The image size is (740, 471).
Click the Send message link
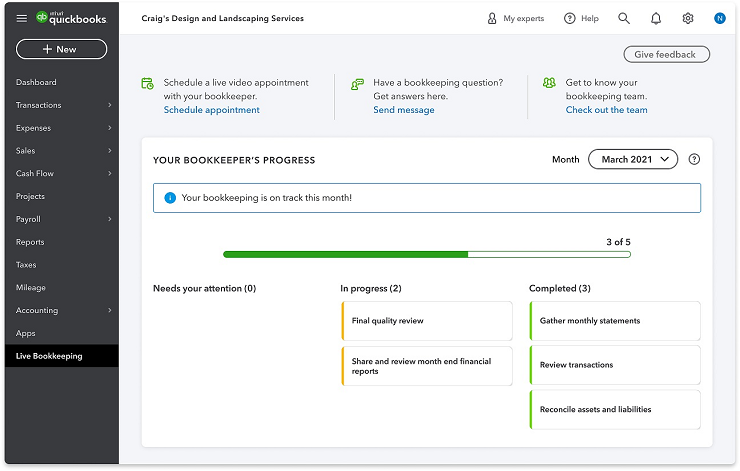tap(404, 110)
